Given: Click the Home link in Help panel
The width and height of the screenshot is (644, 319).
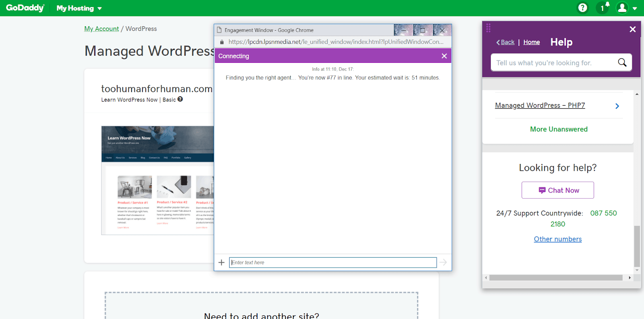Looking at the screenshot, I should (x=532, y=42).
